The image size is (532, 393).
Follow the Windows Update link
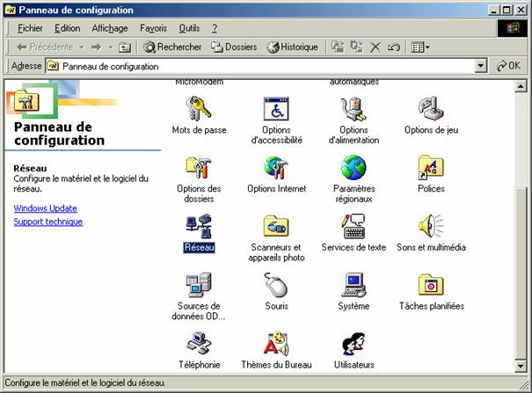[x=45, y=208]
